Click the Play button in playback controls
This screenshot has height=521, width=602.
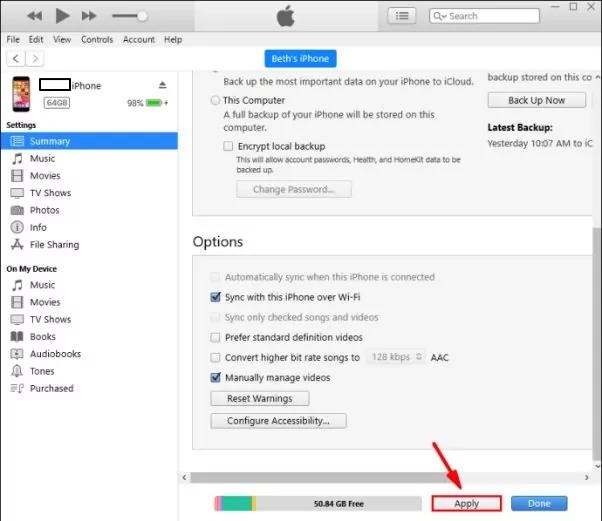click(62, 16)
